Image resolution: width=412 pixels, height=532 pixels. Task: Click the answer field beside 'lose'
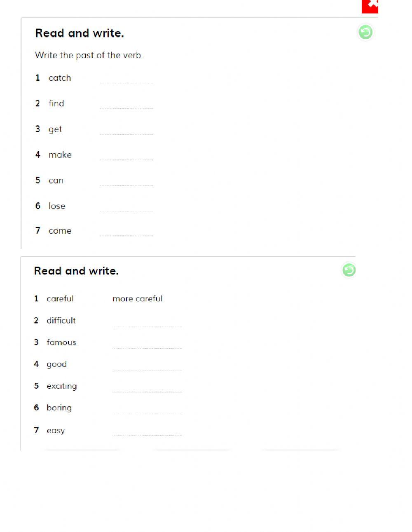(126, 207)
